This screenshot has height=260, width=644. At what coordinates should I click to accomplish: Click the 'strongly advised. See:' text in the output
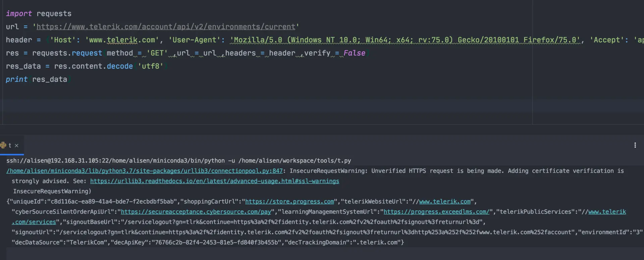click(x=49, y=181)
